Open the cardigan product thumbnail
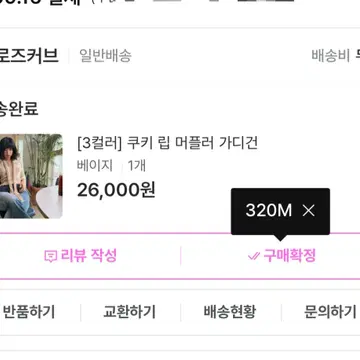 tap(31, 176)
